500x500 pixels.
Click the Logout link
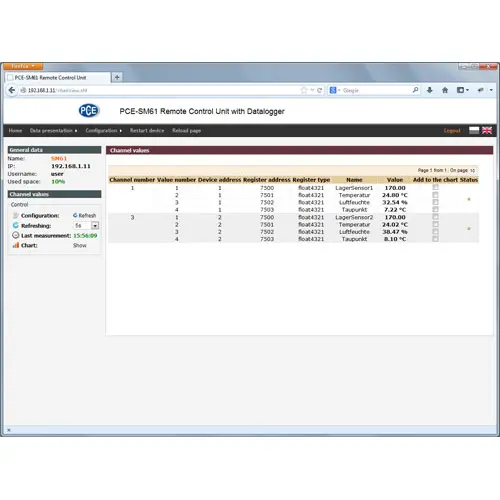(452, 131)
